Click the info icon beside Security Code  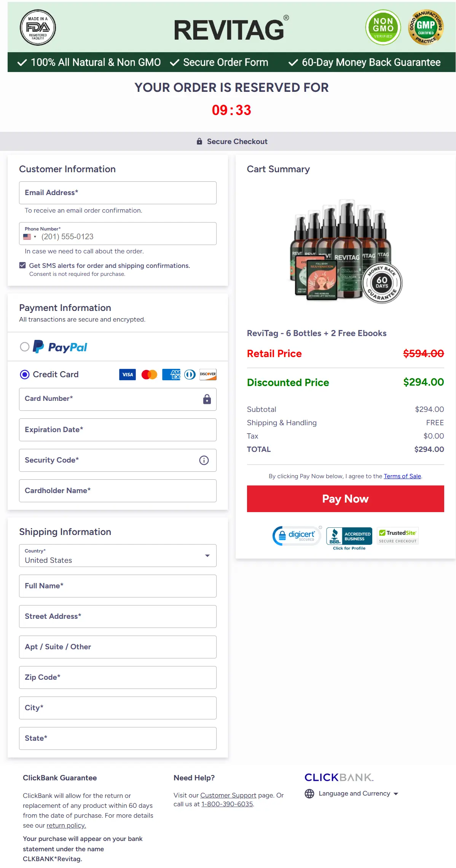(x=204, y=460)
